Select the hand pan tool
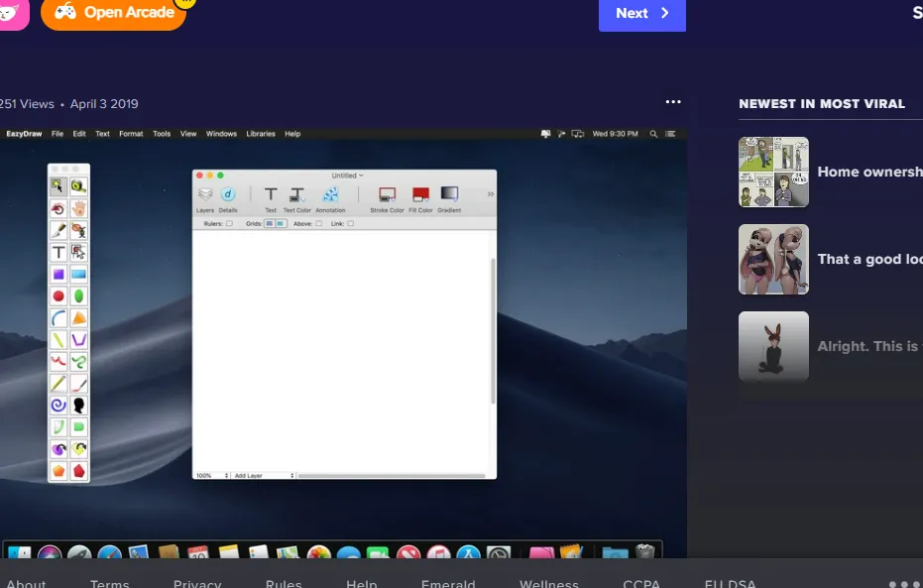923x588 pixels. (x=79, y=208)
